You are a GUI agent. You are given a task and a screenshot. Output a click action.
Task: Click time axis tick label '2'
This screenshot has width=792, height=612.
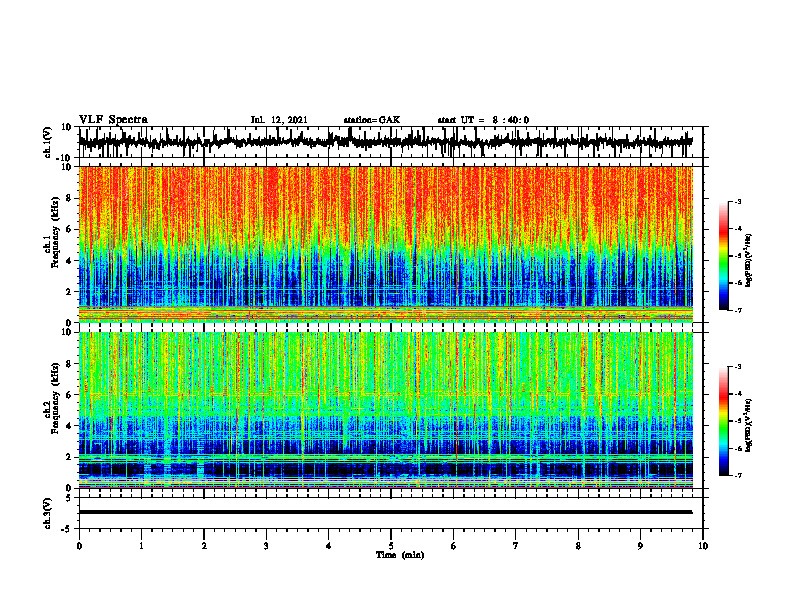(204, 546)
